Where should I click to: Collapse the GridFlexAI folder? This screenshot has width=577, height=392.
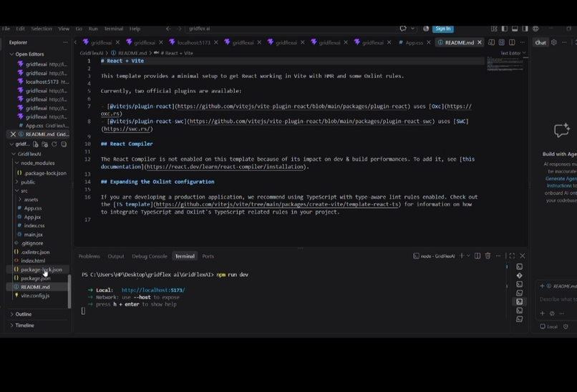[x=14, y=154]
